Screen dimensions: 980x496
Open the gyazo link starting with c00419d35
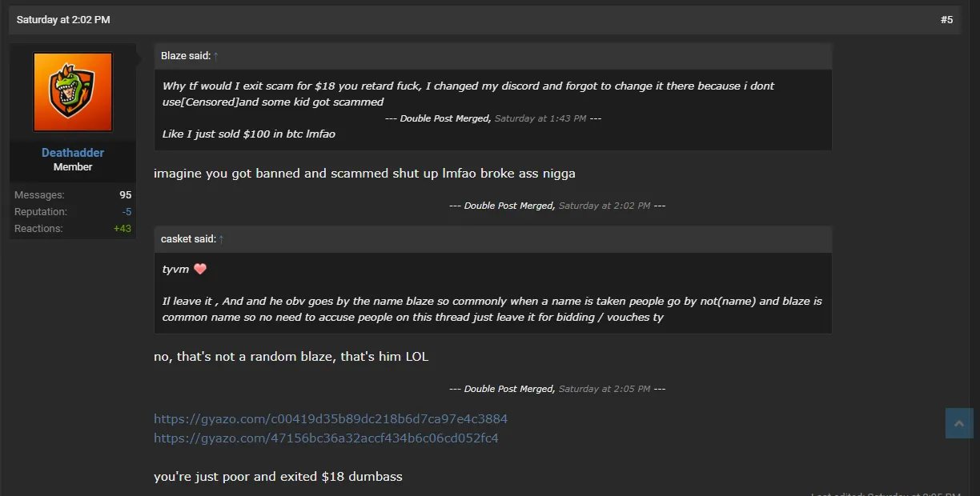coord(331,418)
